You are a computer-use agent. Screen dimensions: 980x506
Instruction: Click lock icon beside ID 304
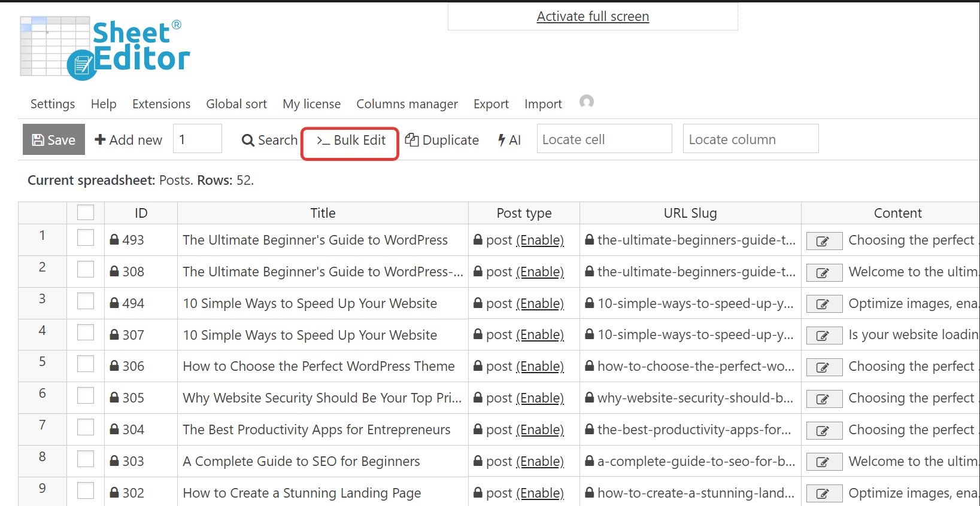point(114,429)
